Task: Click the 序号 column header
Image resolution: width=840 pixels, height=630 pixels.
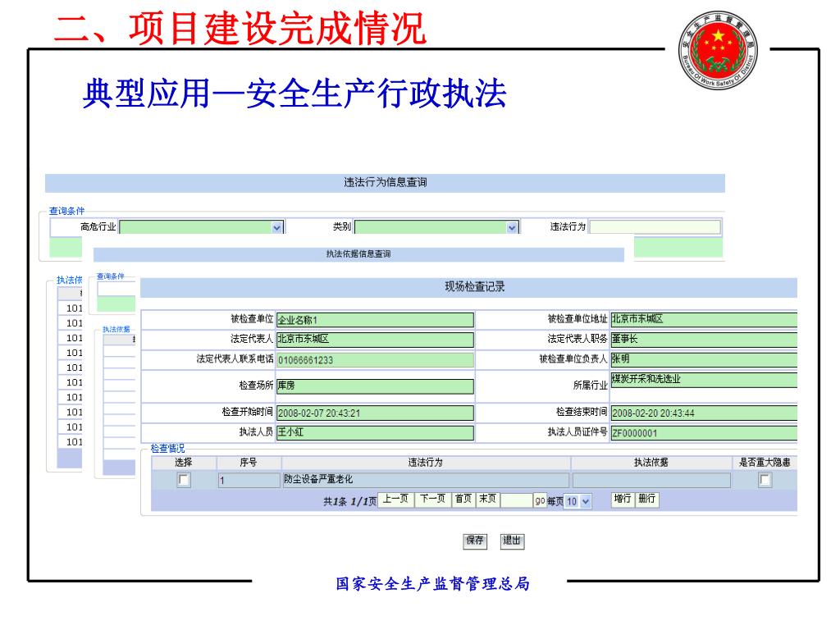Action: pyautogui.click(x=249, y=463)
